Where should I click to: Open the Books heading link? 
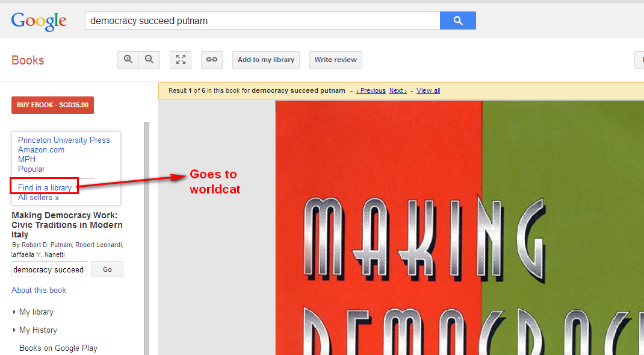[28, 60]
